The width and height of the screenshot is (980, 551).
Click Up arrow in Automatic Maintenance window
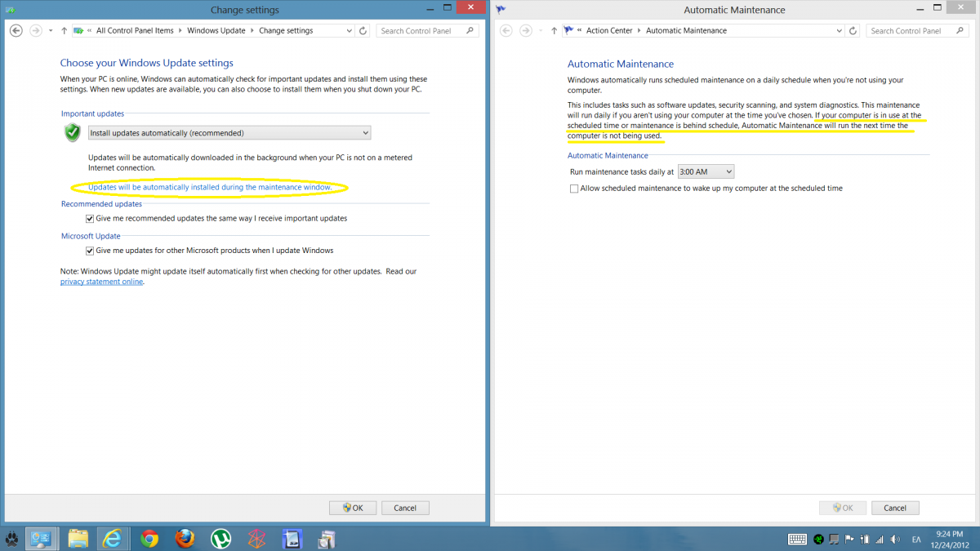point(555,30)
